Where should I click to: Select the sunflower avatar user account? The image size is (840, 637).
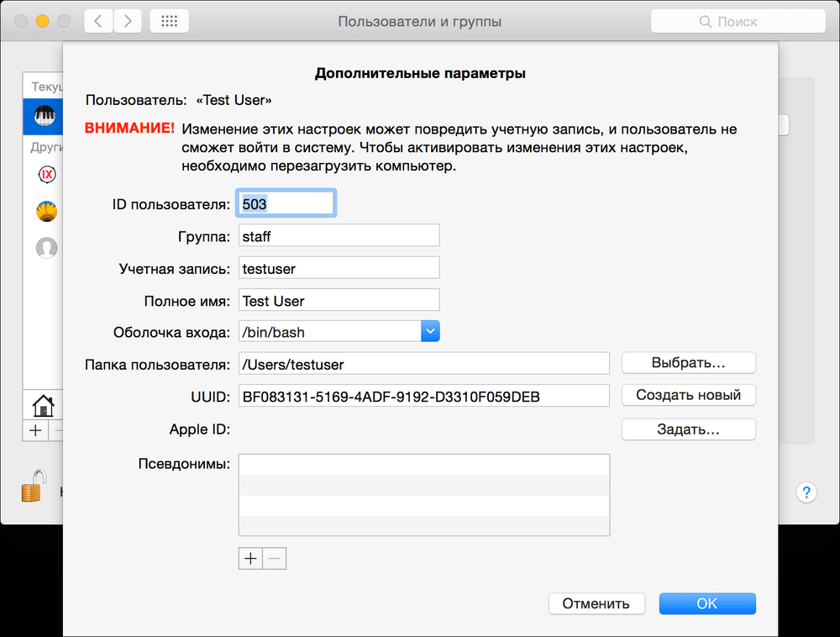pyautogui.click(x=47, y=211)
